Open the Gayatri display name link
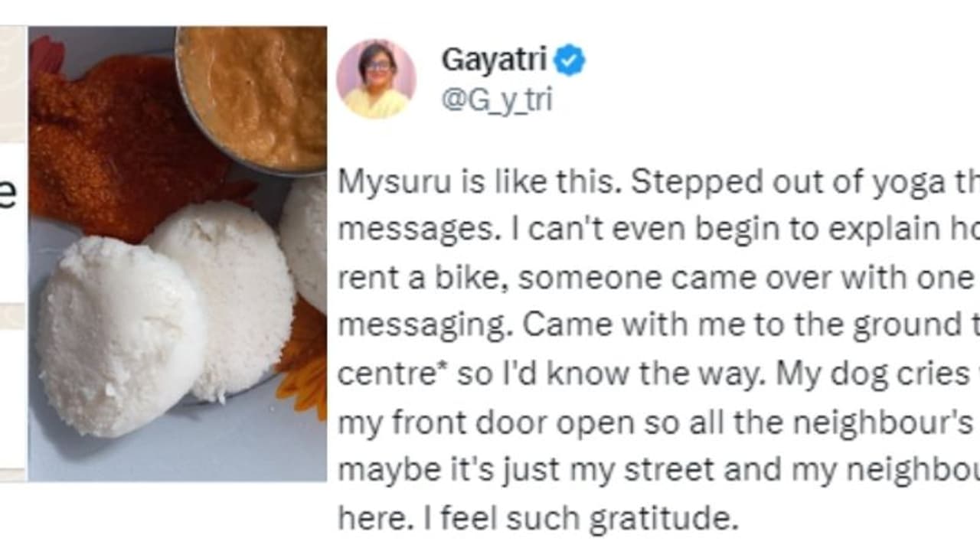This screenshot has height=551, width=980. click(494, 60)
